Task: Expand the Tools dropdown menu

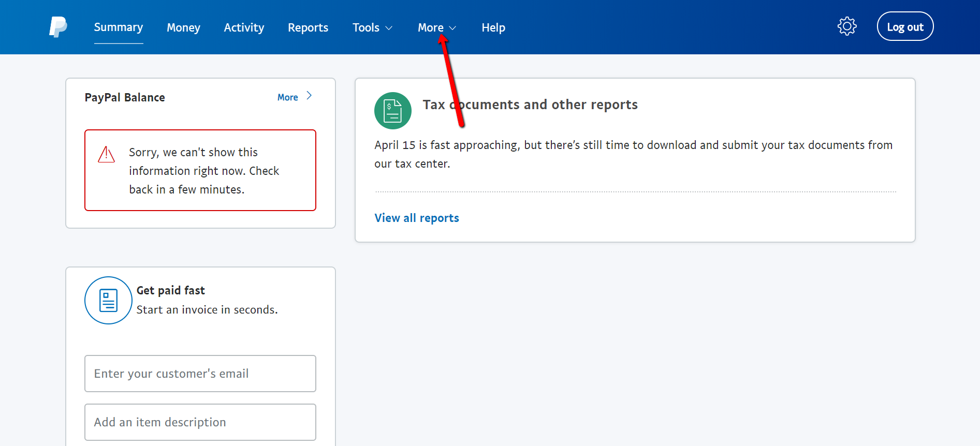Action: 372,27
